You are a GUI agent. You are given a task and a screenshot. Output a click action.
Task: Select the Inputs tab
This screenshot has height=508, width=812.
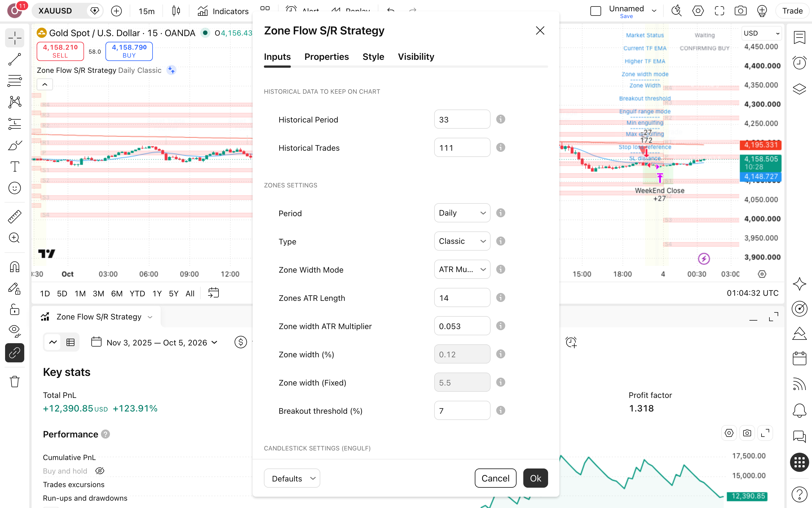coord(277,57)
